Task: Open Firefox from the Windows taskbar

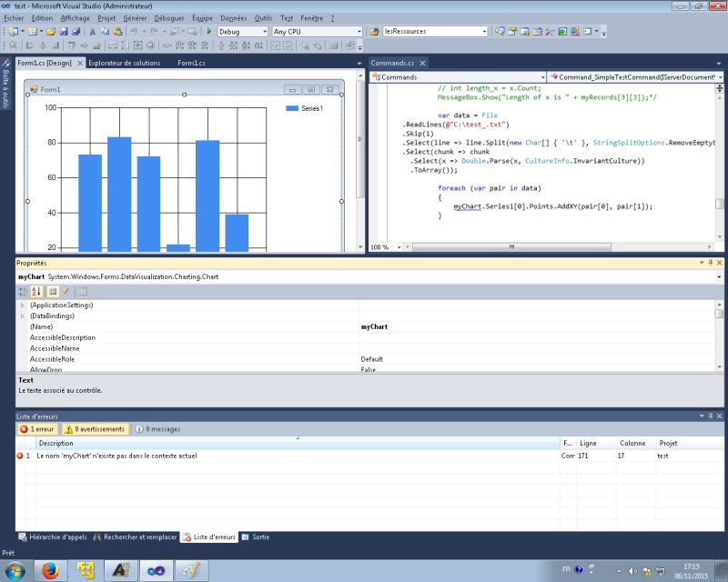Action: click(x=51, y=570)
